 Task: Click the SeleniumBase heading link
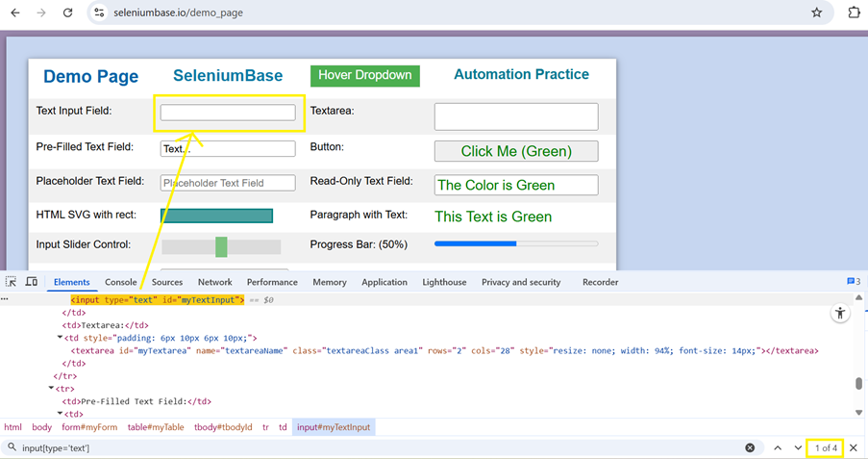coord(228,75)
